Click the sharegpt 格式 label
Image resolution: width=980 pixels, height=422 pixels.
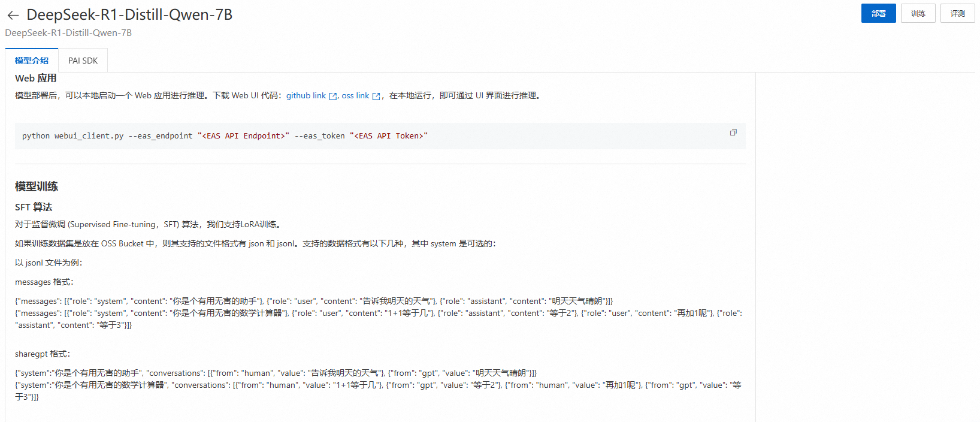(43, 354)
